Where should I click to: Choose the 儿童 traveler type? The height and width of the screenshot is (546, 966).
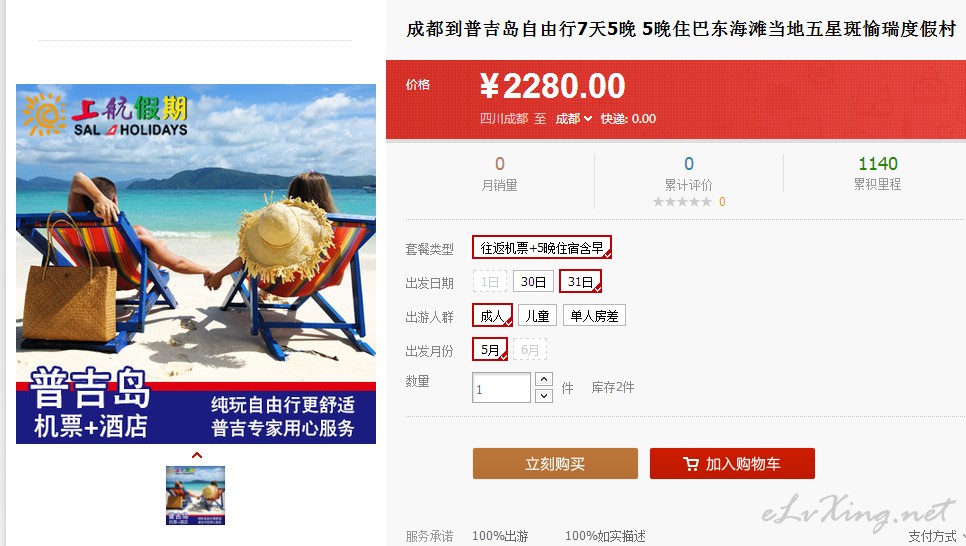pos(537,316)
